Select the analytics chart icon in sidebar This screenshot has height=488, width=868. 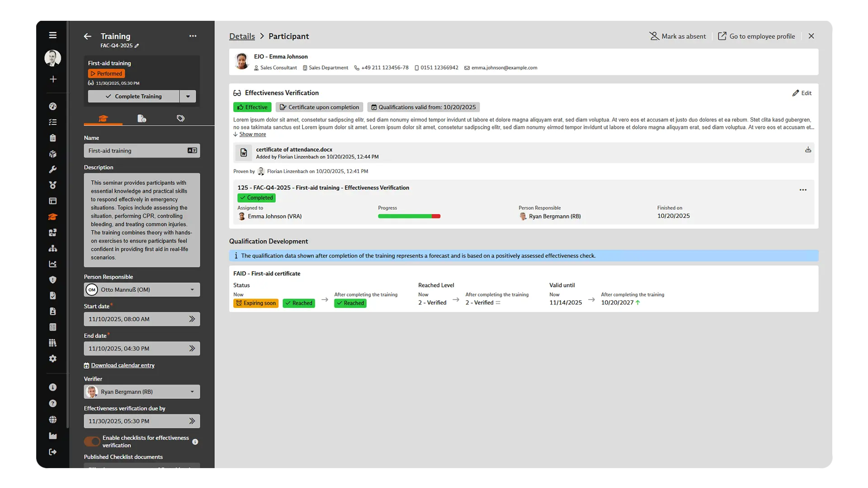[53, 264]
